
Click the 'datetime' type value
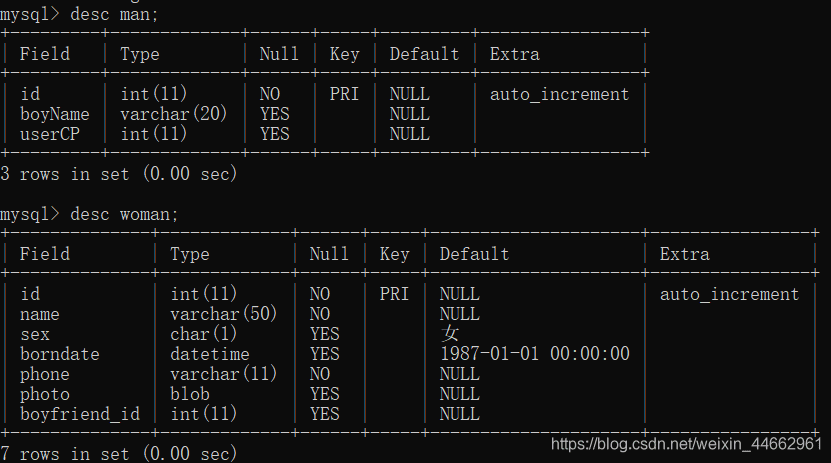(209, 354)
